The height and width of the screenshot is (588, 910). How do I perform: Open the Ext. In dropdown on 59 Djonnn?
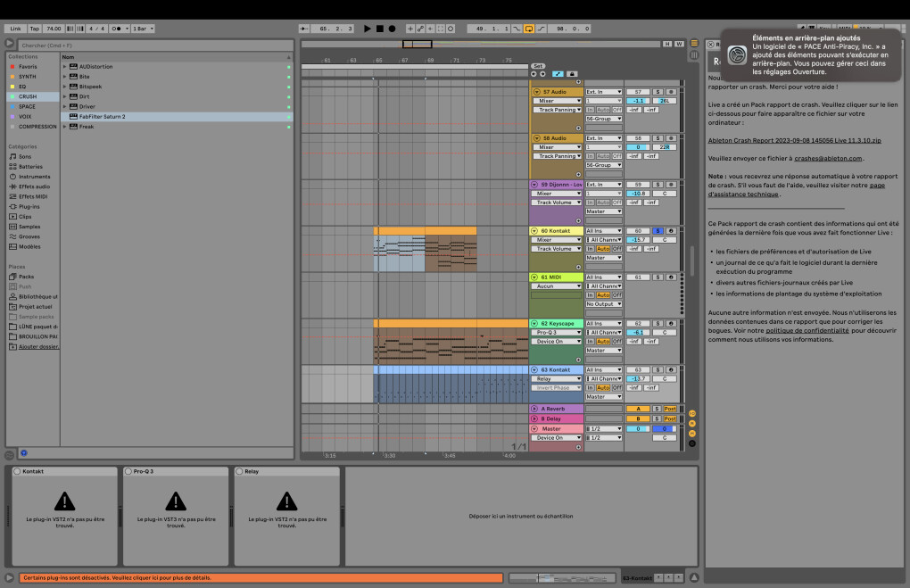[x=604, y=185]
